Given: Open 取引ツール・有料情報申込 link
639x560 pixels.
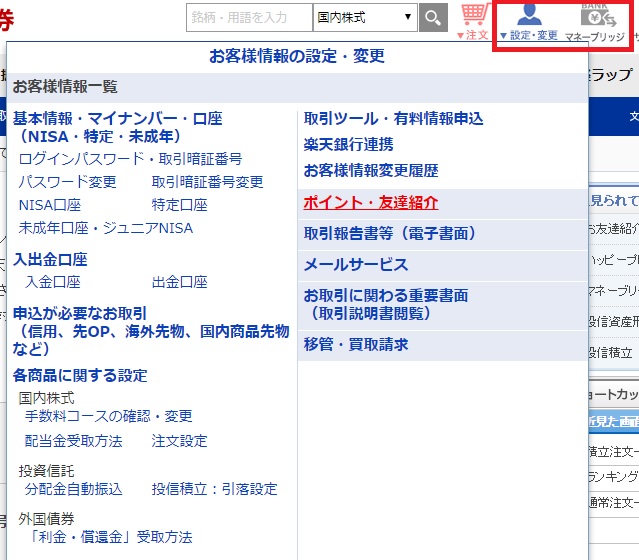Looking at the screenshot, I should pyautogui.click(x=393, y=119).
